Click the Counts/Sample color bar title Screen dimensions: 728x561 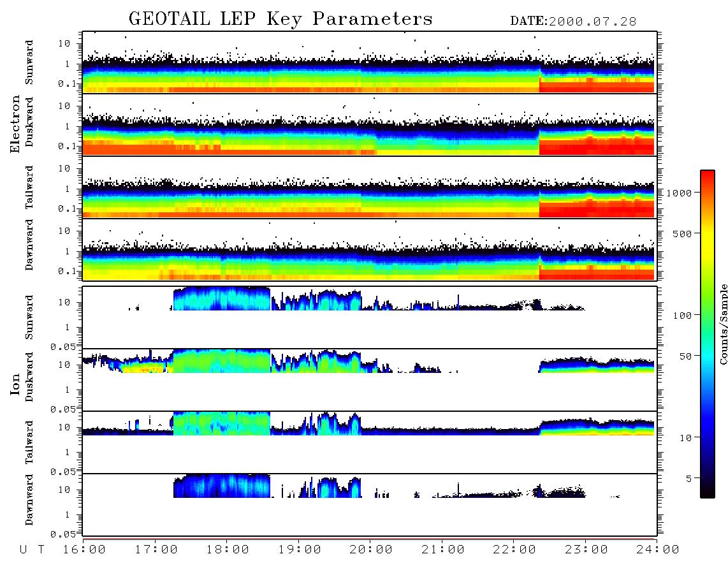[724, 324]
